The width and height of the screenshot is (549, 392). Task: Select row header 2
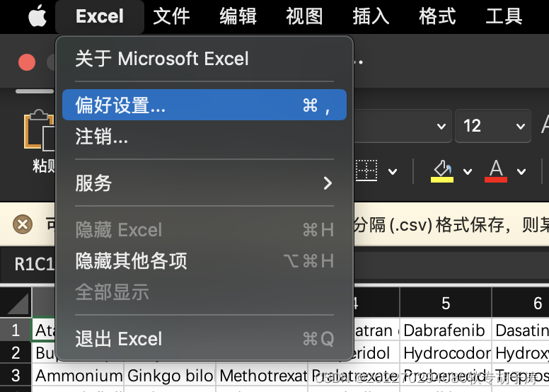(16, 353)
